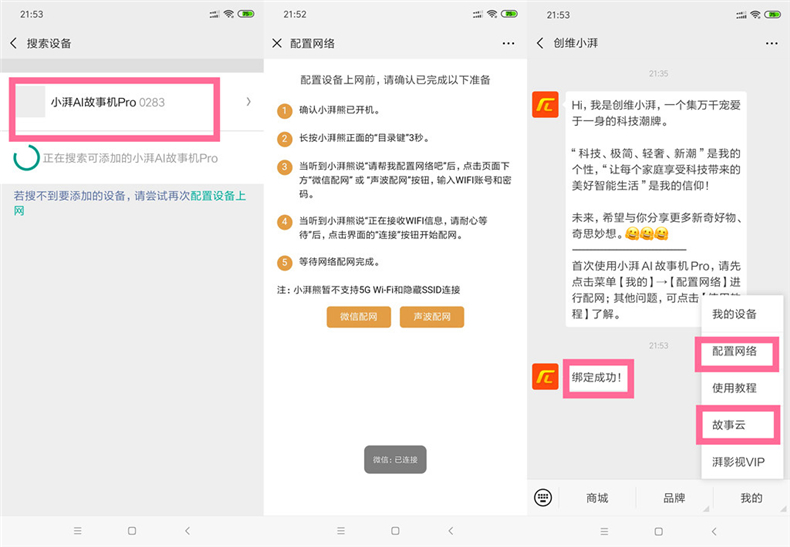Tap the home button on 搜索设备 screen
The width and height of the screenshot is (790, 547).
(132, 531)
